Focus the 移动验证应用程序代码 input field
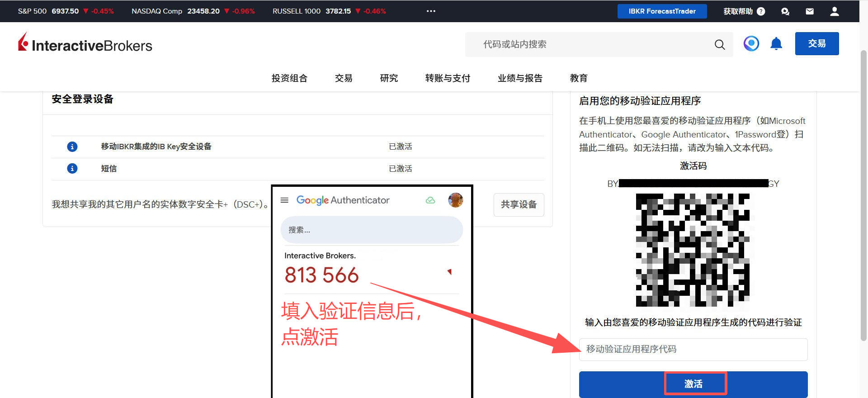 pyautogui.click(x=693, y=349)
